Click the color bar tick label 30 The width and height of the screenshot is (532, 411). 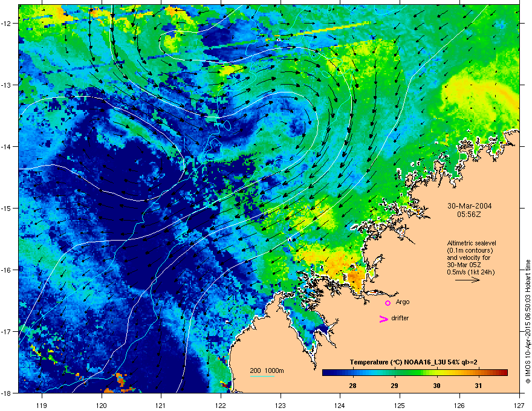436,386
